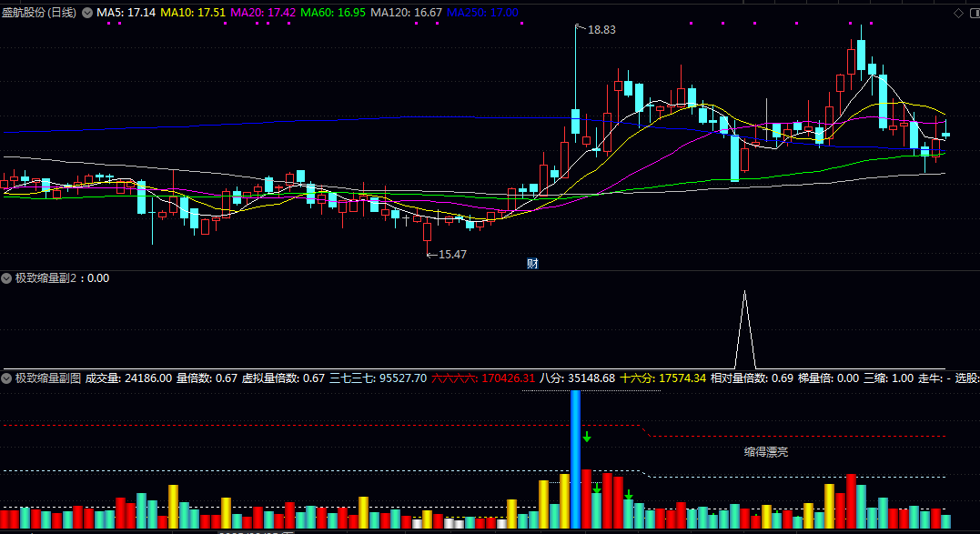Viewport: 980px width, 534px height.
Task: Select the MA120: 16.67 indicator label
Action: [x=406, y=13]
